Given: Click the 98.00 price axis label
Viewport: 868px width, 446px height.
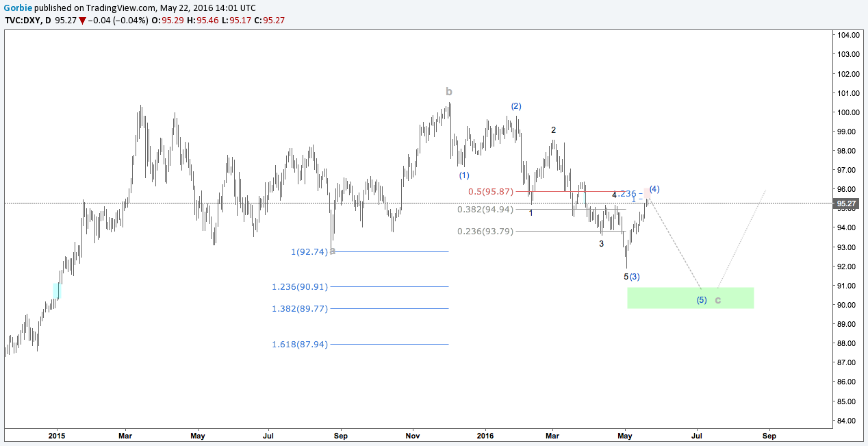Looking at the screenshot, I should tap(847, 151).
